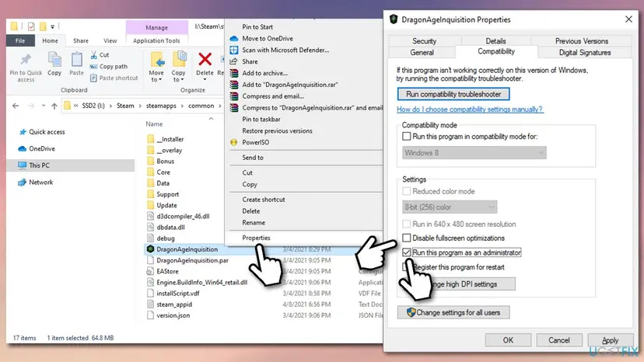
Task: Switch to the Previous Versions tab
Action: click(581, 41)
